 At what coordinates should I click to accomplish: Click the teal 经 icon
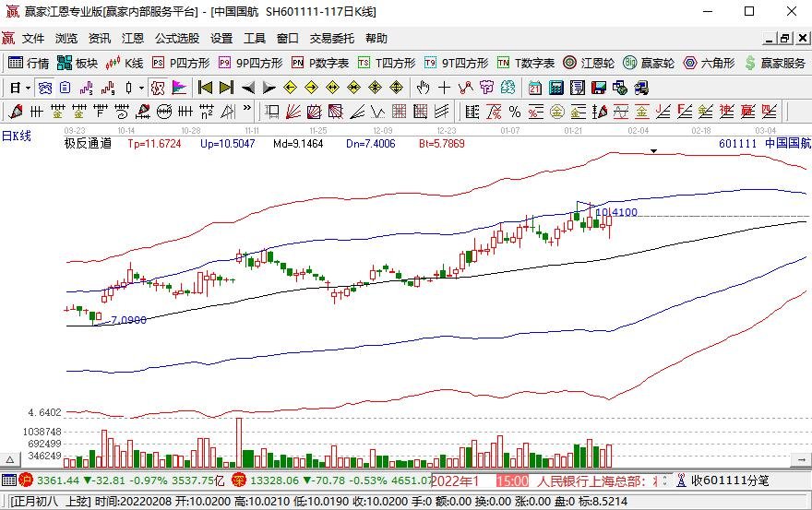coord(507,88)
